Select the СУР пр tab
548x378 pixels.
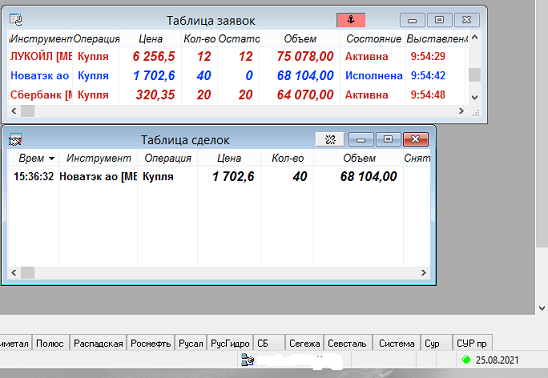coord(472,343)
